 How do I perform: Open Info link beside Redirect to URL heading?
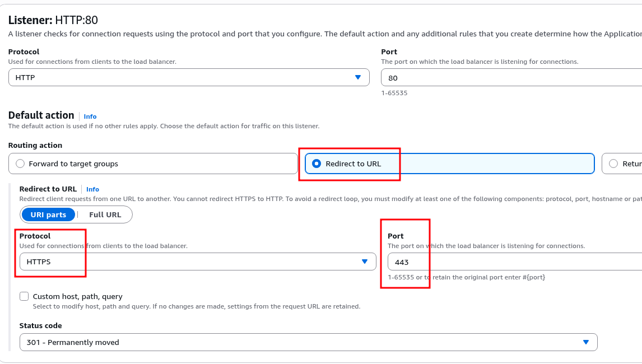[x=92, y=189]
